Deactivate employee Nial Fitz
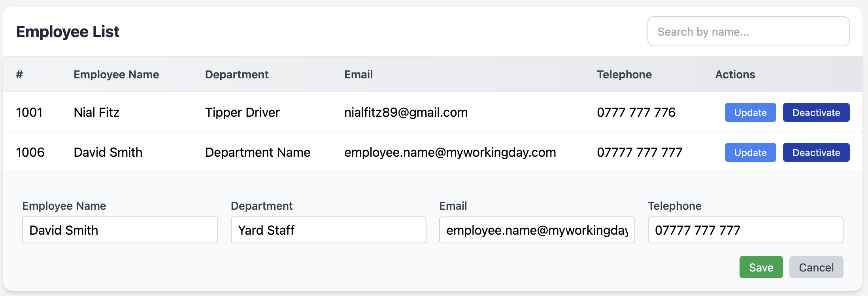 pos(816,113)
